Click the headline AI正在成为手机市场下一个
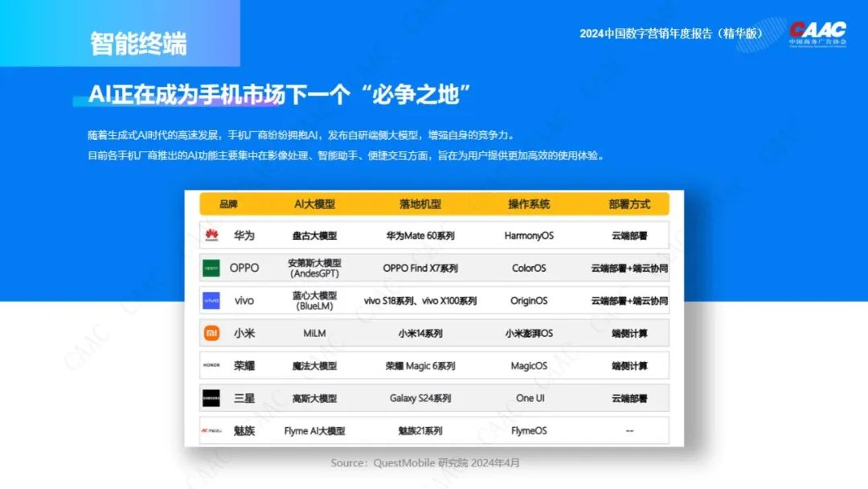 (279, 95)
